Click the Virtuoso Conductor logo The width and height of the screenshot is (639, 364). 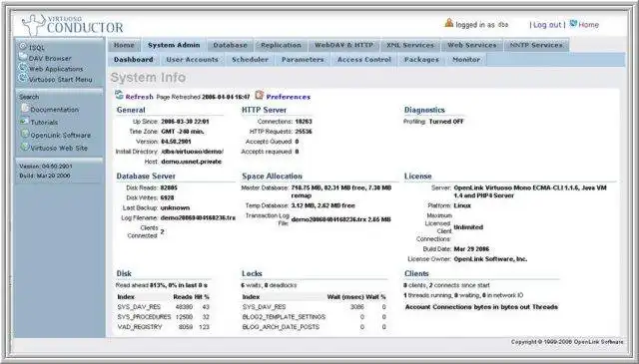tap(73, 25)
